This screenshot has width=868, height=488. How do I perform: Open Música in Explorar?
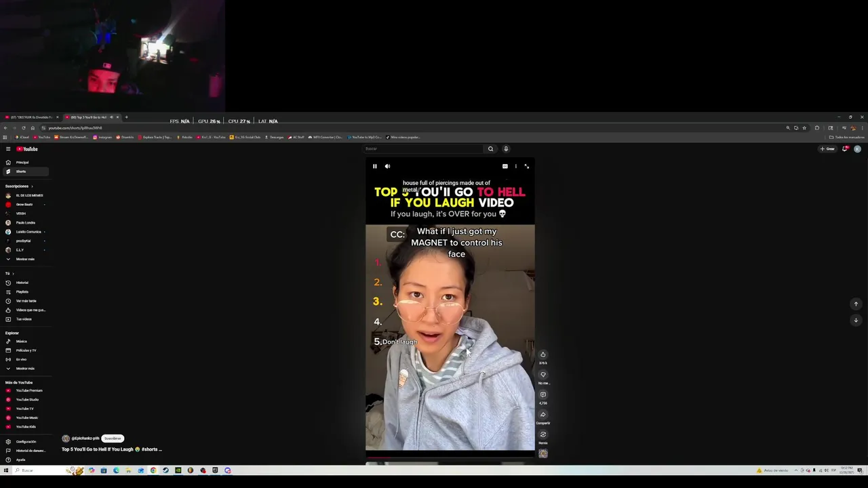26,342
